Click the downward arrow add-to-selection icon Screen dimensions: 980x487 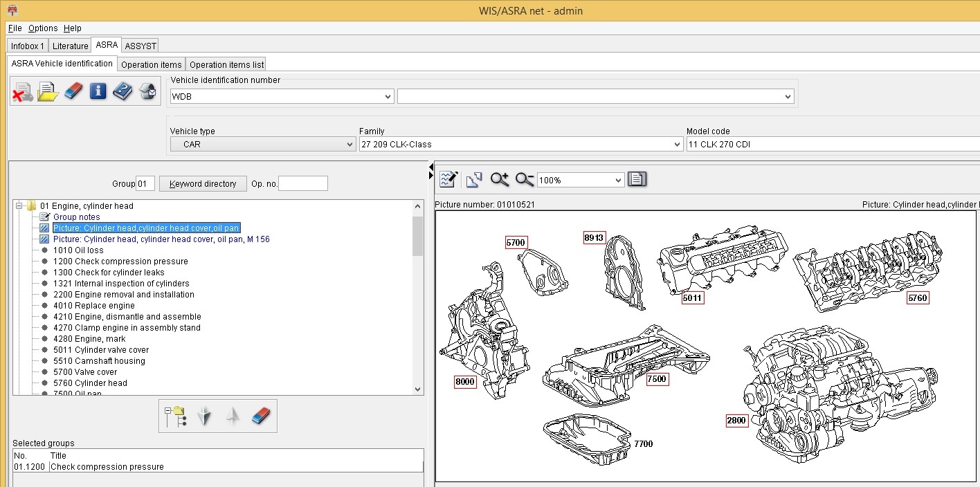coord(204,416)
